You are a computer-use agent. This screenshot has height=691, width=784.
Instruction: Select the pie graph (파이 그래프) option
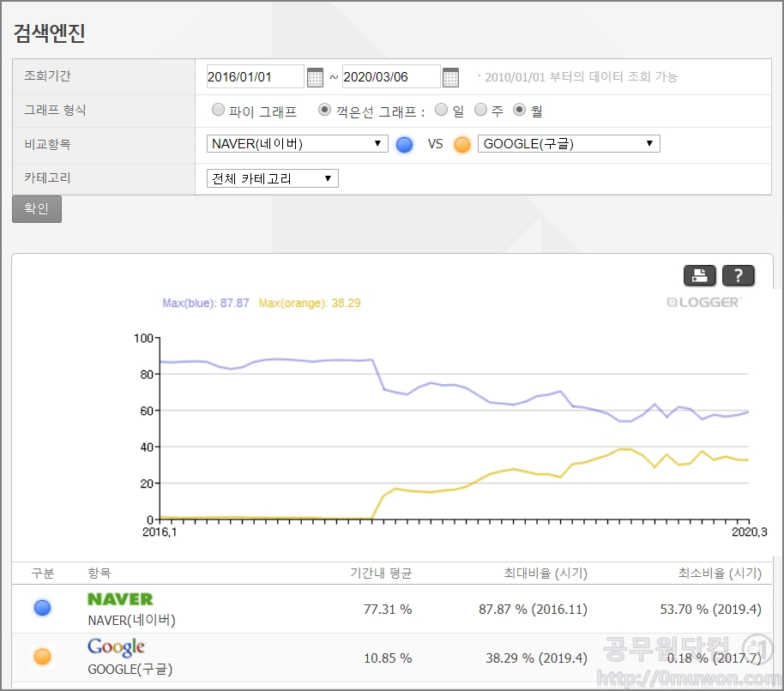(x=218, y=110)
